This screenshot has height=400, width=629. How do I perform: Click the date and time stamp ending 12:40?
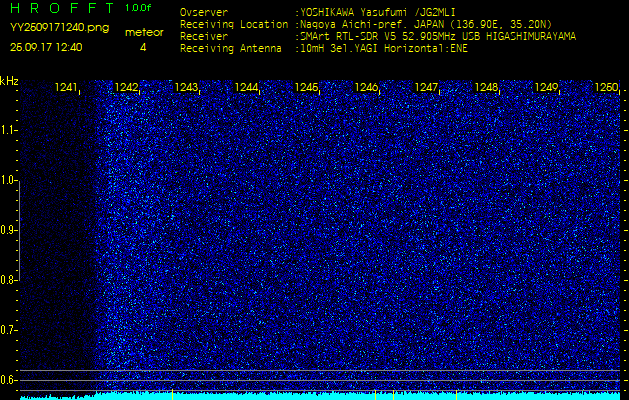[x=46, y=47]
